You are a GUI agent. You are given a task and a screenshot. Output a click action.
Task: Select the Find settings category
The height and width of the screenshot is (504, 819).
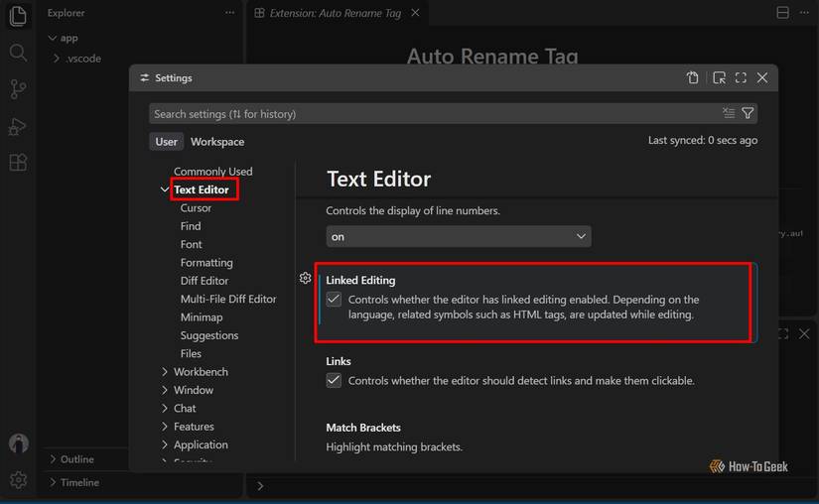coord(191,226)
